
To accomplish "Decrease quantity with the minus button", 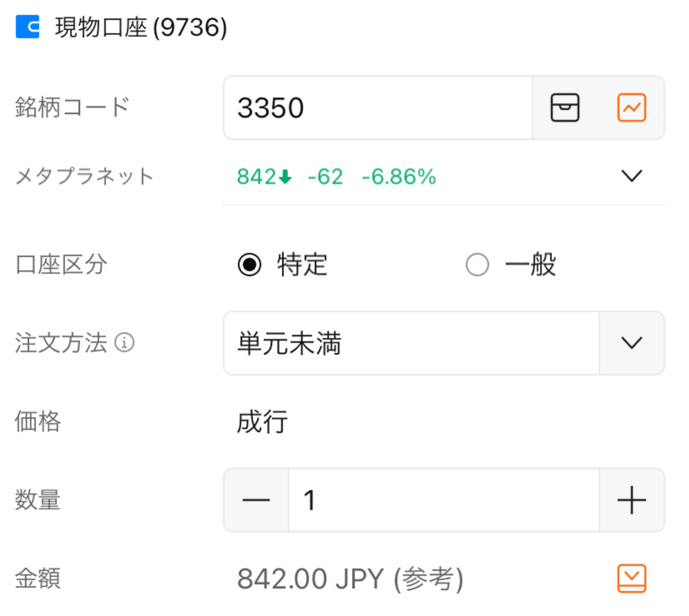I will (x=256, y=500).
